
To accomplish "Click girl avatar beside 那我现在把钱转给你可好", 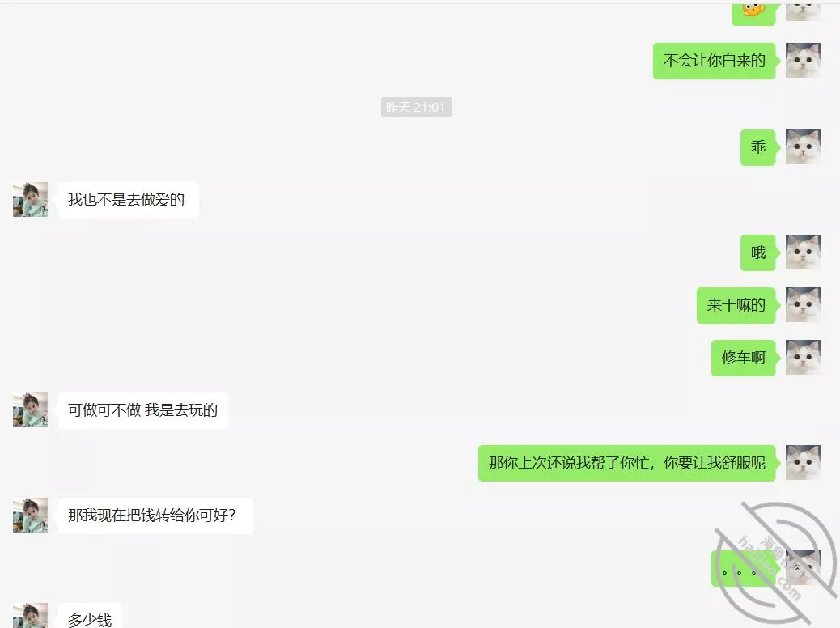I will 30,515.
